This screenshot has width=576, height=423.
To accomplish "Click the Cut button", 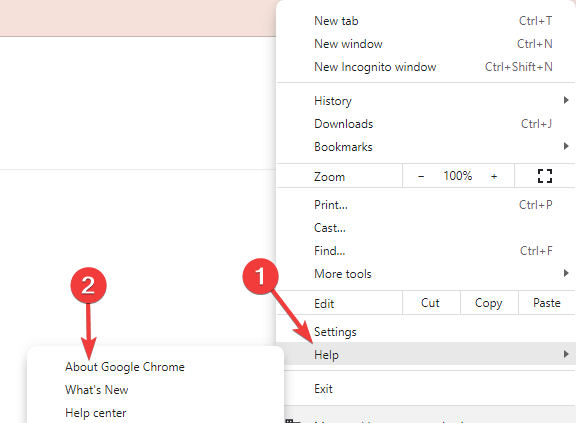I will (431, 303).
